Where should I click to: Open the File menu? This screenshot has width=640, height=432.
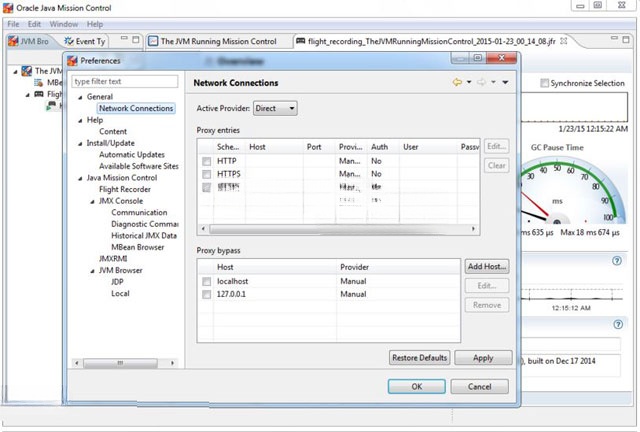point(13,24)
